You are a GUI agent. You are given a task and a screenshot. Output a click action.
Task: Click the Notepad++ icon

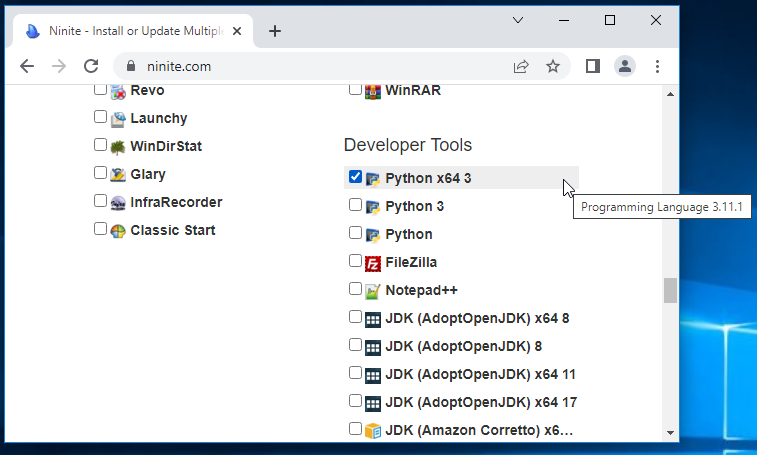click(x=373, y=291)
